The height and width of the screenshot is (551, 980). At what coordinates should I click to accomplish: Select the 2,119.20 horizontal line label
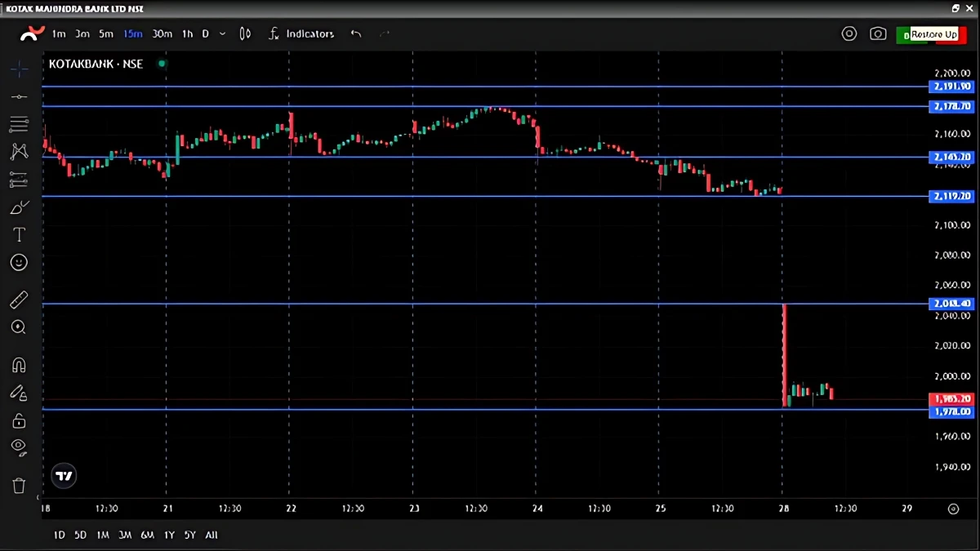pos(952,196)
